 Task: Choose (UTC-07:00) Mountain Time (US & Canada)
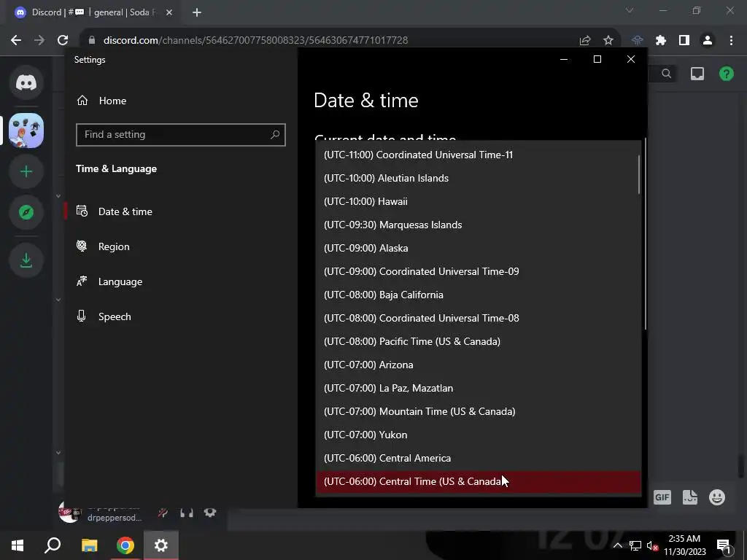pos(479,411)
